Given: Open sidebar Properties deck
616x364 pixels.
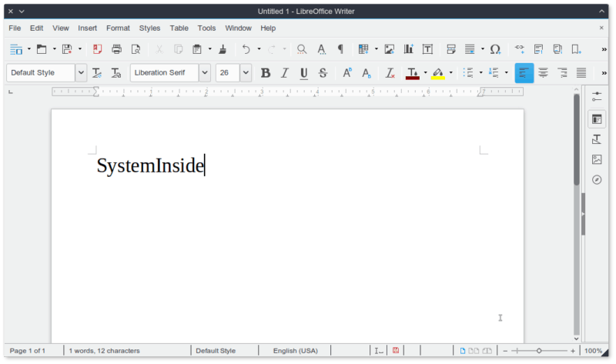Looking at the screenshot, I should click(597, 119).
